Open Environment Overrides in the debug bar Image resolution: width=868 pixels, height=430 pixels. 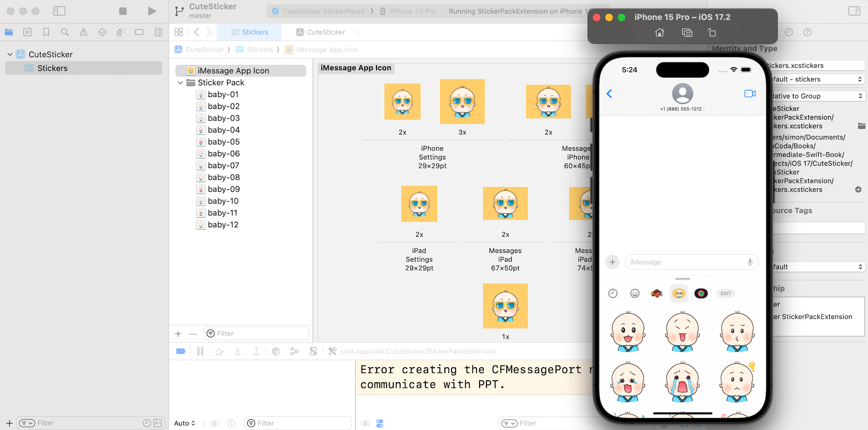tap(313, 351)
